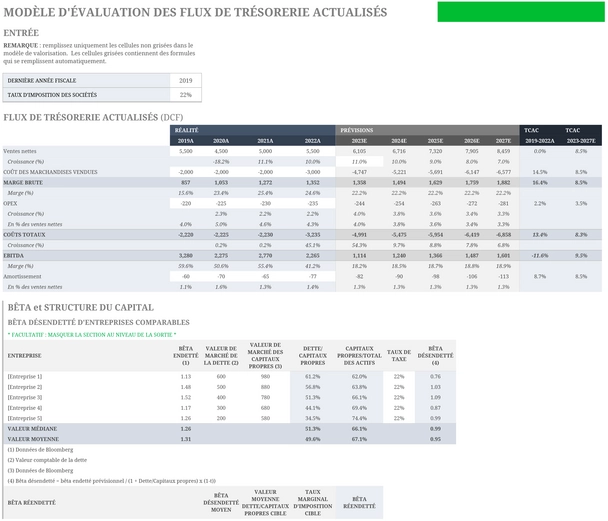Image resolution: width=608 pixels, height=521 pixels.
Task: Select the 2026E column header
Action: [472, 141]
